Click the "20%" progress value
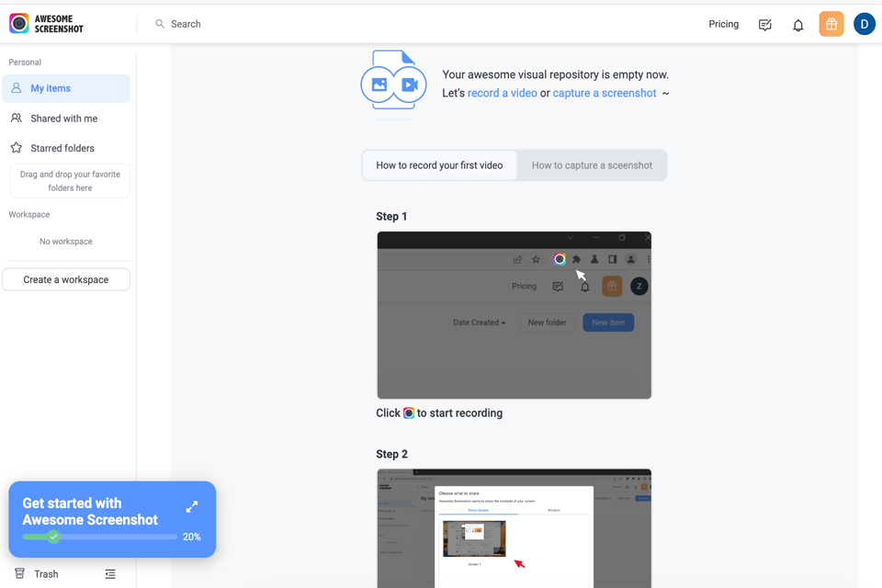 [x=192, y=537]
